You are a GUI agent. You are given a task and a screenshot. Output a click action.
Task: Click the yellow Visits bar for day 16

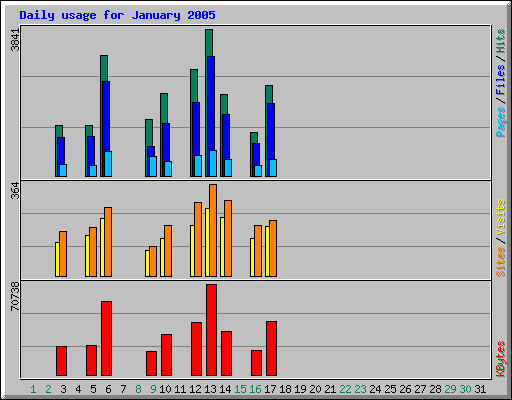point(252,257)
